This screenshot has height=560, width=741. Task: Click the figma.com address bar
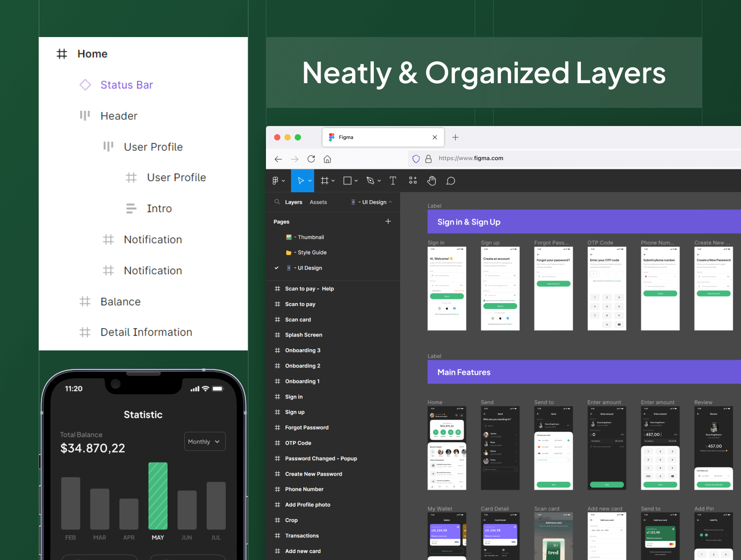(471, 159)
